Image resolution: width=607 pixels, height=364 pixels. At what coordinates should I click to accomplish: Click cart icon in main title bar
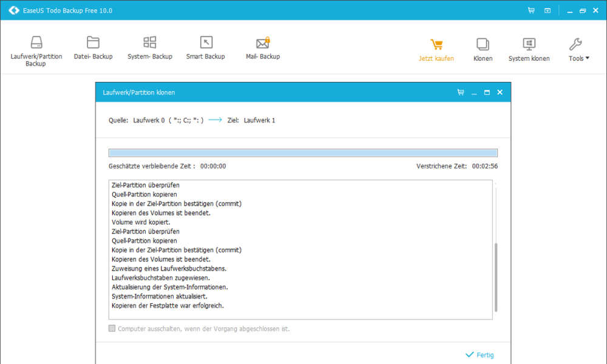click(531, 10)
